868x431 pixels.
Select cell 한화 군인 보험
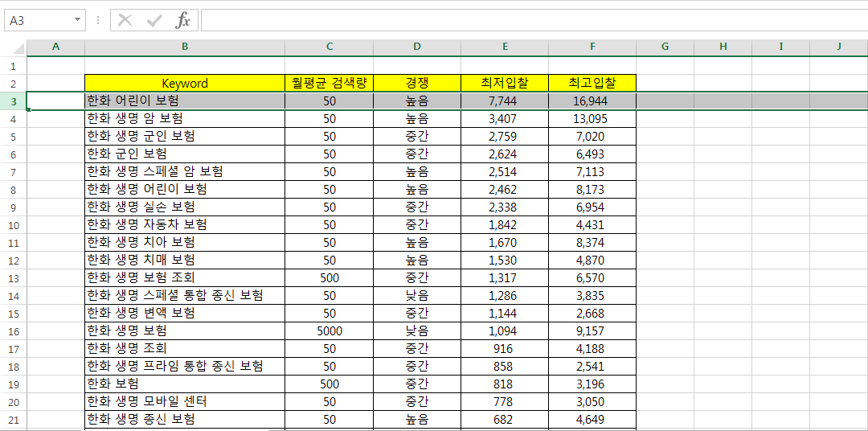[185, 154]
